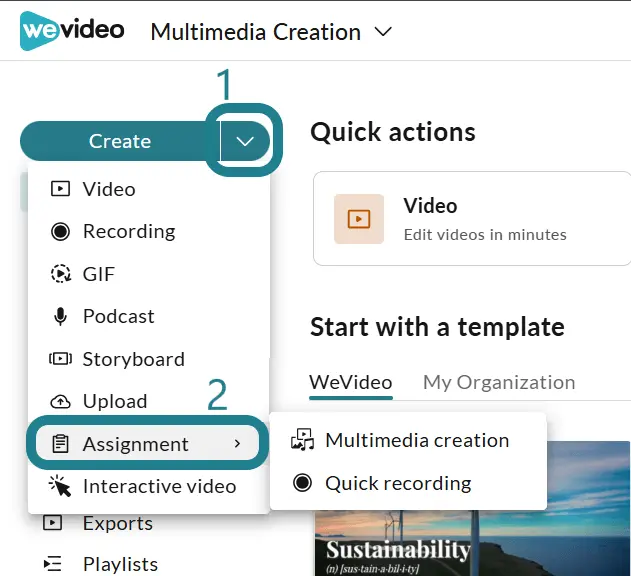Image resolution: width=631 pixels, height=576 pixels.
Task: Select Interactive video from the menu
Action: pos(149,486)
